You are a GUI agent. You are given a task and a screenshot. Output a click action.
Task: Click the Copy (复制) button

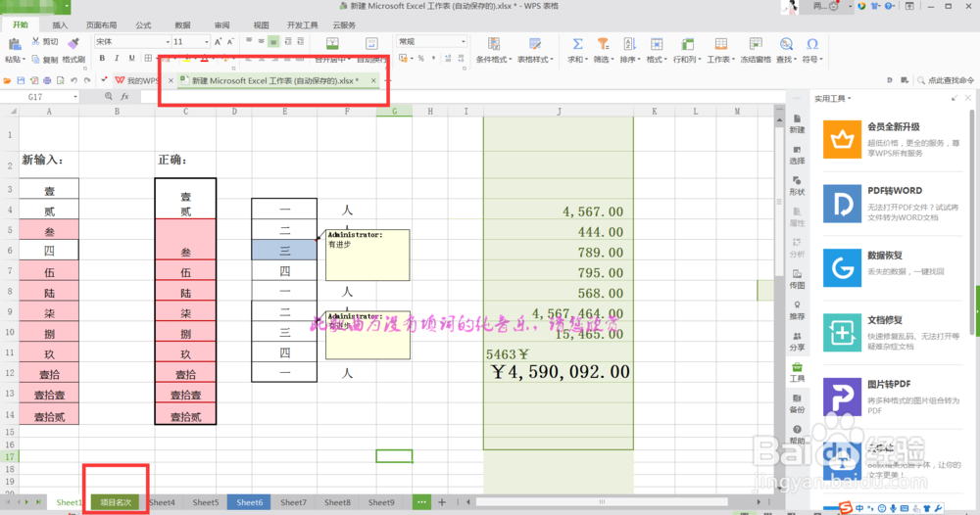(45, 60)
